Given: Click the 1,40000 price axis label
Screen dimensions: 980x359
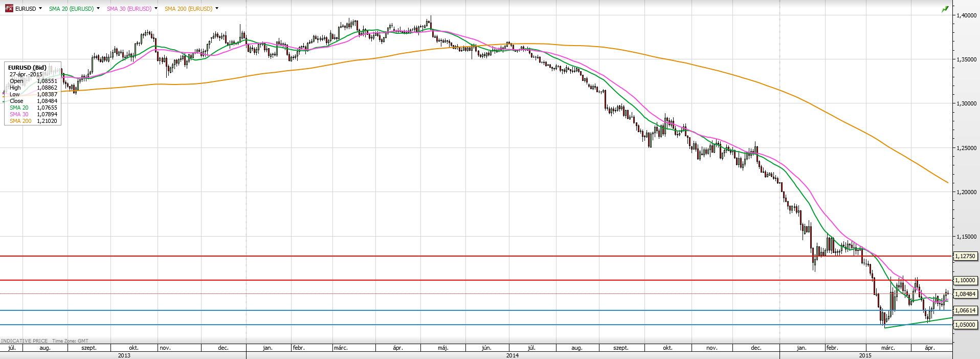Looking at the screenshot, I should click(966, 15).
